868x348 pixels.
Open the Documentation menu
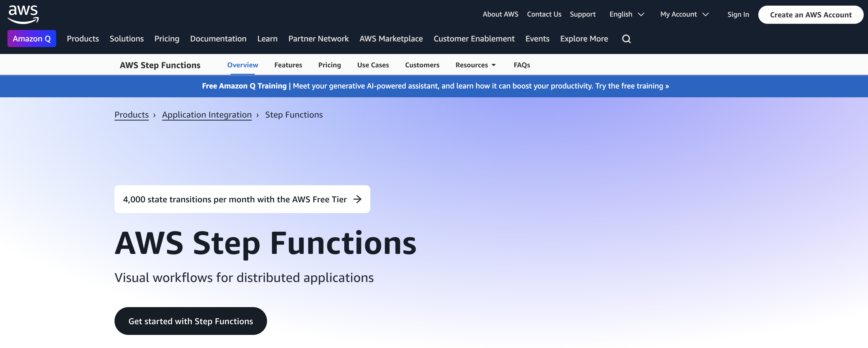tap(218, 39)
